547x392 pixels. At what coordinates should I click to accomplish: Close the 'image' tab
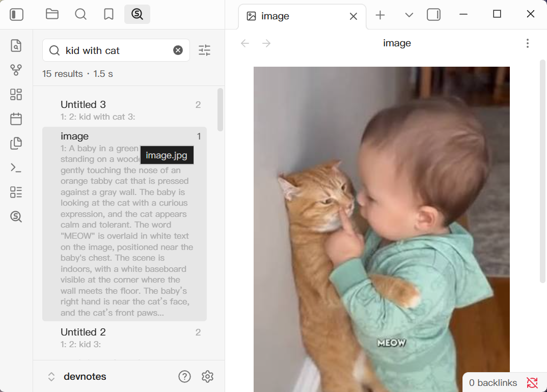point(353,16)
